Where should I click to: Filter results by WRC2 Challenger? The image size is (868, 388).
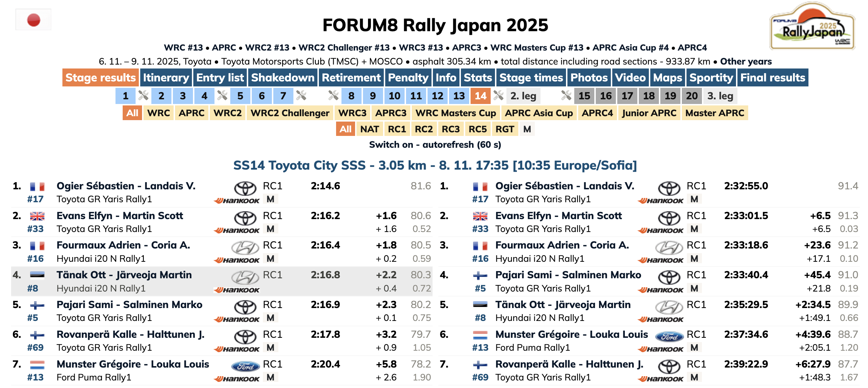[290, 113]
